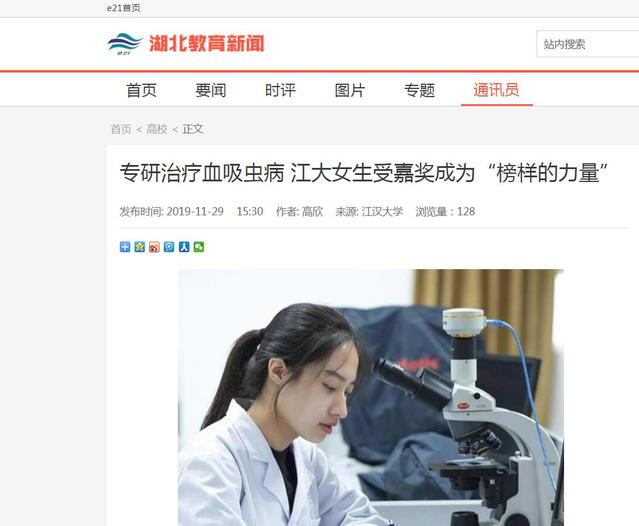Share article to QZone star icon
Screen dimensions: 639x526
pos(140,247)
